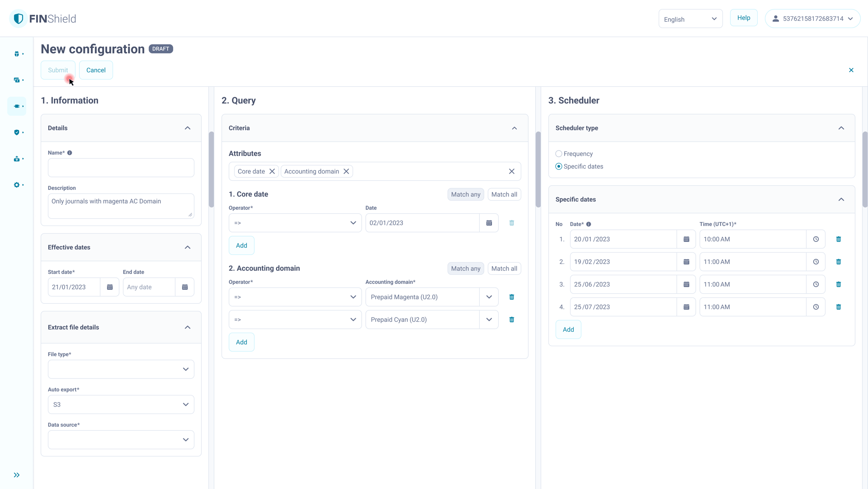
Task: Open Start date calendar picker
Action: pos(109,287)
